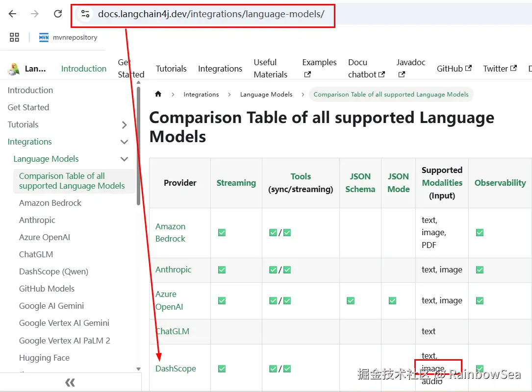
Task: Select Google Vertex AI PaLM 2 in sidebar
Action: [64, 341]
